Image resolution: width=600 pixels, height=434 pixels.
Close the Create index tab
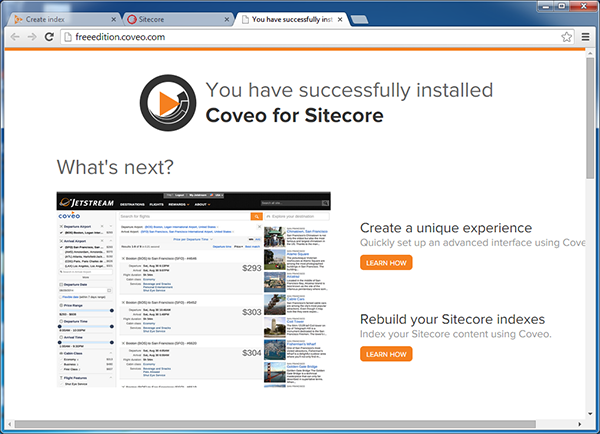click(114, 19)
